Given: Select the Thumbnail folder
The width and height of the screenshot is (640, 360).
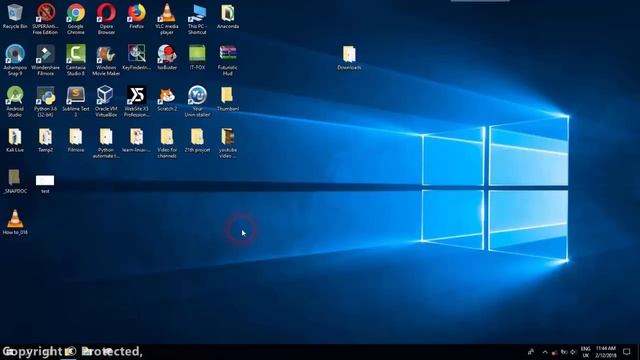Looking at the screenshot, I should (x=228, y=99).
